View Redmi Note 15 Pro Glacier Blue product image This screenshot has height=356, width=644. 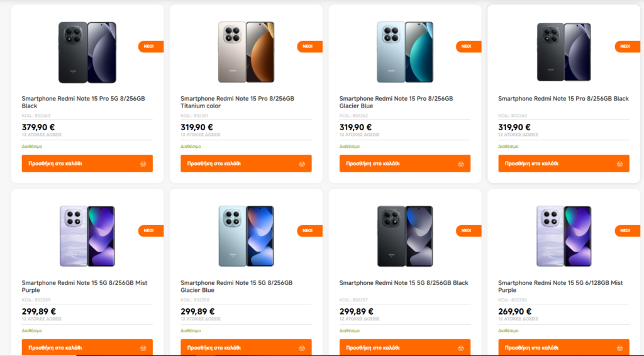point(405,52)
